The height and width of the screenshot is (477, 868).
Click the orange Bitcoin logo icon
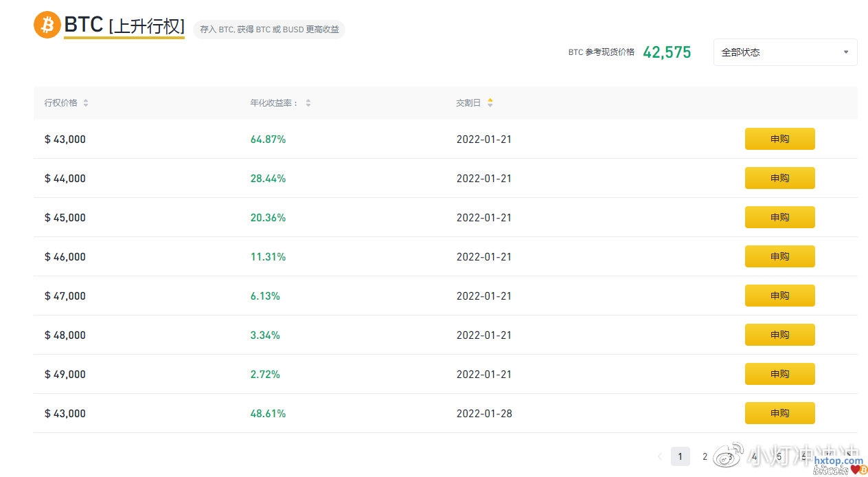(47, 25)
